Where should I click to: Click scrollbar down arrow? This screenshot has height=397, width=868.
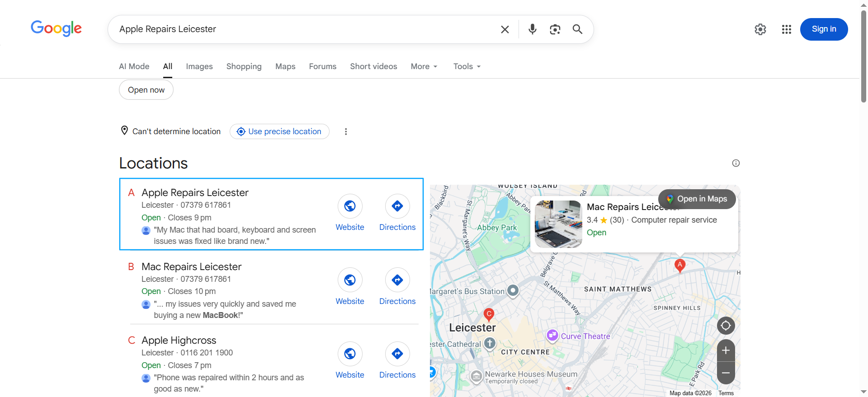click(x=863, y=392)
